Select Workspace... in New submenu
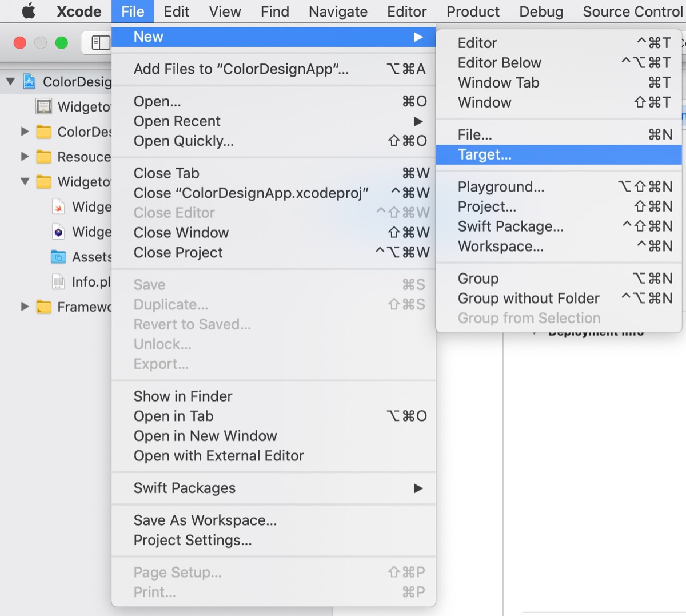The image size is (686, 616). 559,247
